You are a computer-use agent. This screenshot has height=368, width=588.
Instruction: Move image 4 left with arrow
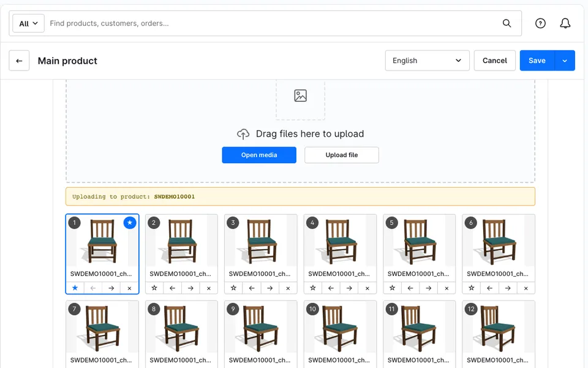[x=331, y=288]
